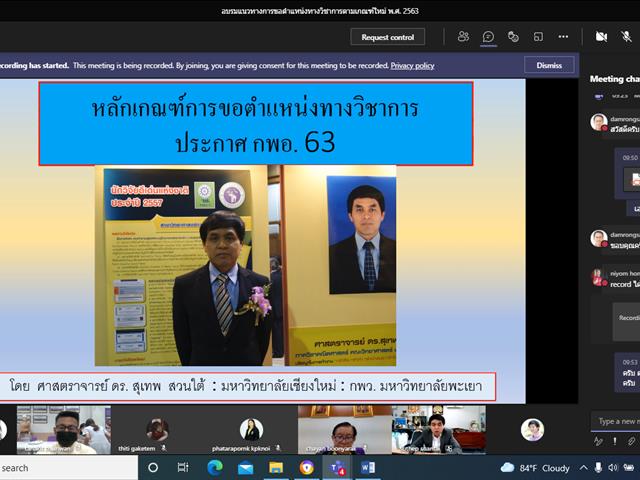The width and height of the screenshot is (640, 480).
Task: Open Microsoft Word from taskbar
Action: (x=368, y=467)
